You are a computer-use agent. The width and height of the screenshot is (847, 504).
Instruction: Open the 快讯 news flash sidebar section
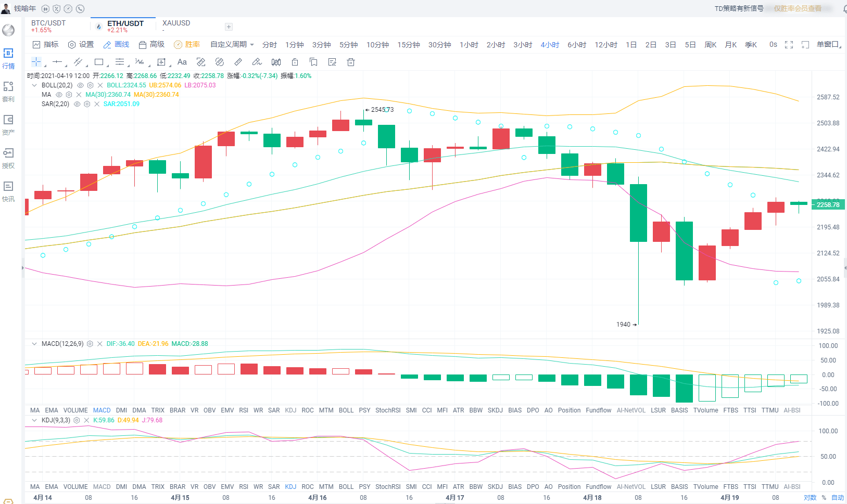coord(8,191)
